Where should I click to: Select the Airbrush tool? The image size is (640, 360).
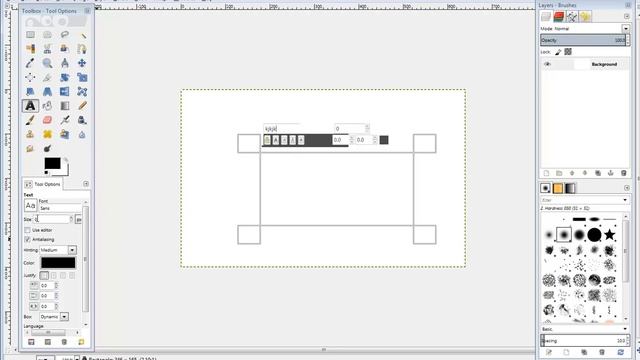click(x=64, y=120)
